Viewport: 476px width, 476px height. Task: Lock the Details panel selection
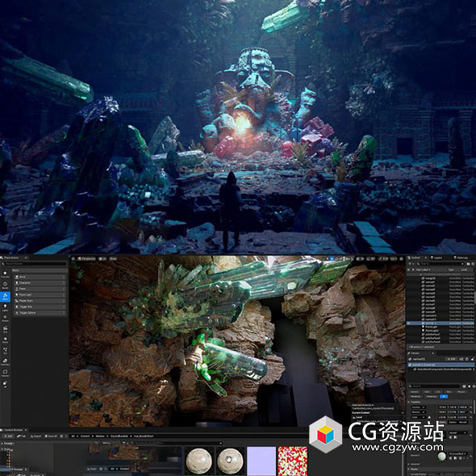472,359
